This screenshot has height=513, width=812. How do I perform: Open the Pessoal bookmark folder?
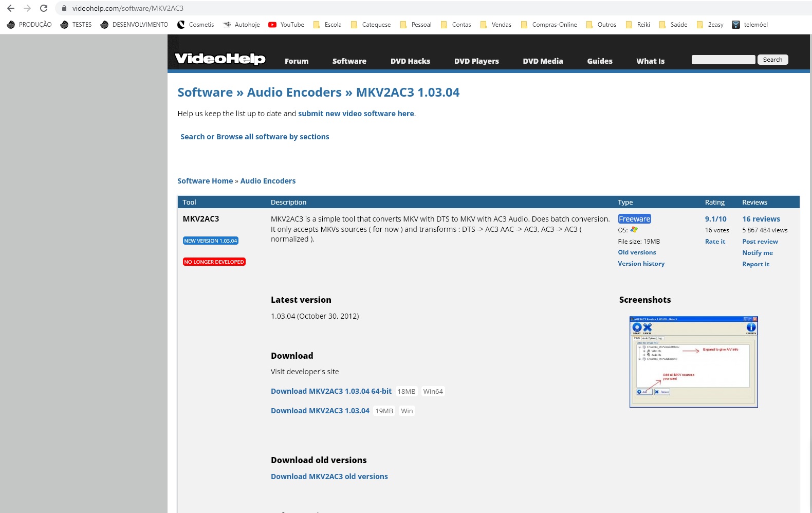[416, 25]
